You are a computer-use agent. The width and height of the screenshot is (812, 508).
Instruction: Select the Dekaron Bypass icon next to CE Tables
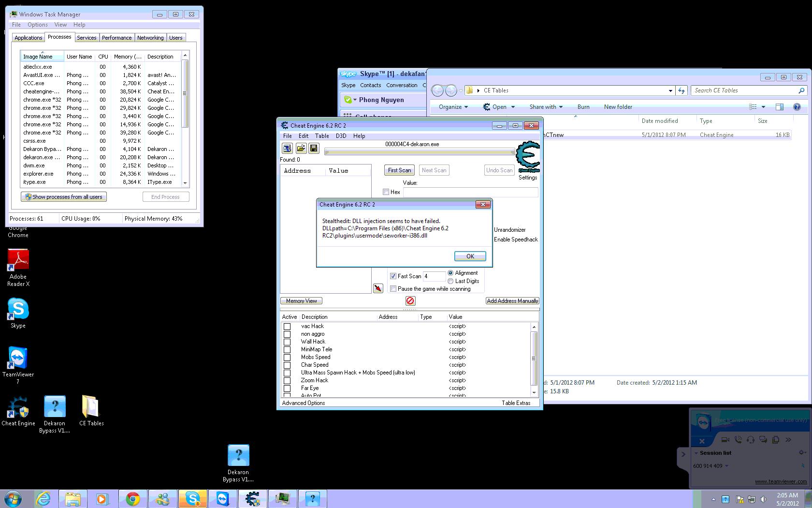coord(55,414)
